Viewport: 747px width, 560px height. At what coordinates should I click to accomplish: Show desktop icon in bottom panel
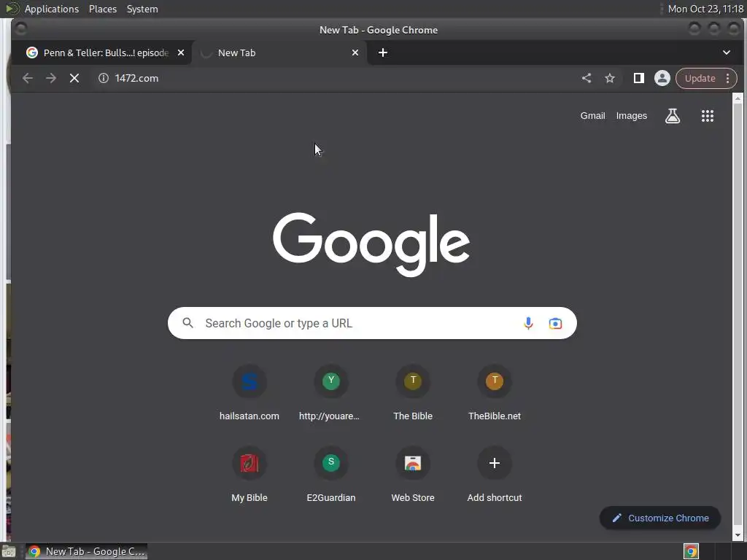coord(9,551)
